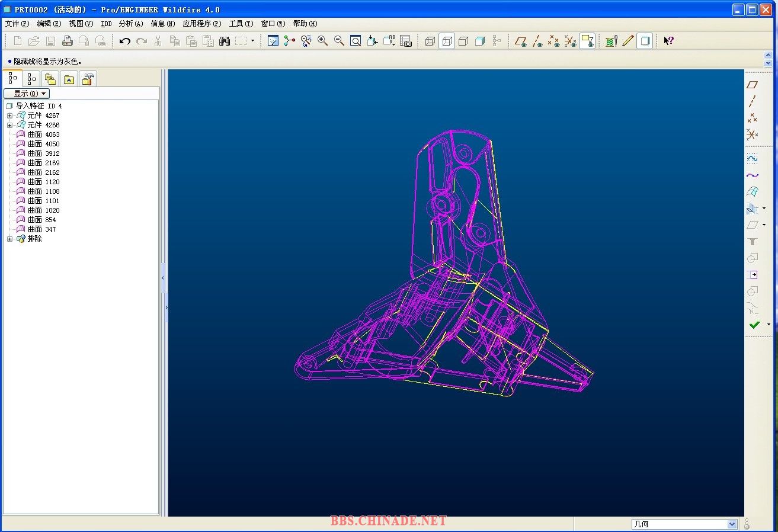778x532 pixels.
Task: Click the Repaint screen icon
Action: [273, 41]
